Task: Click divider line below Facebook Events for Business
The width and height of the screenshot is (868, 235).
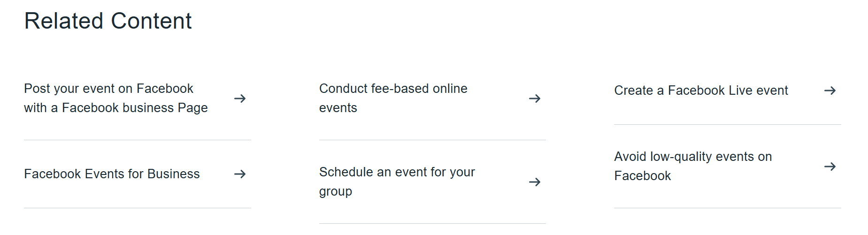Action: 138,208
